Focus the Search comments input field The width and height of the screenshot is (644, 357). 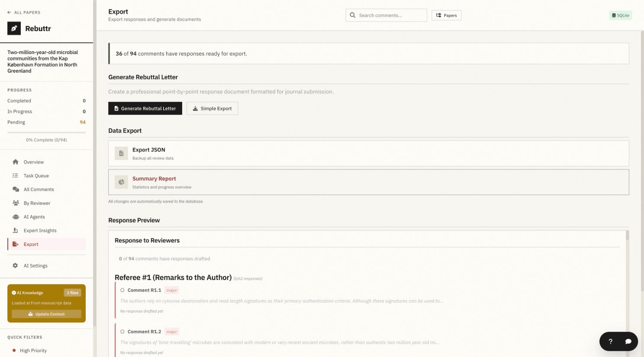click(390, 16)
